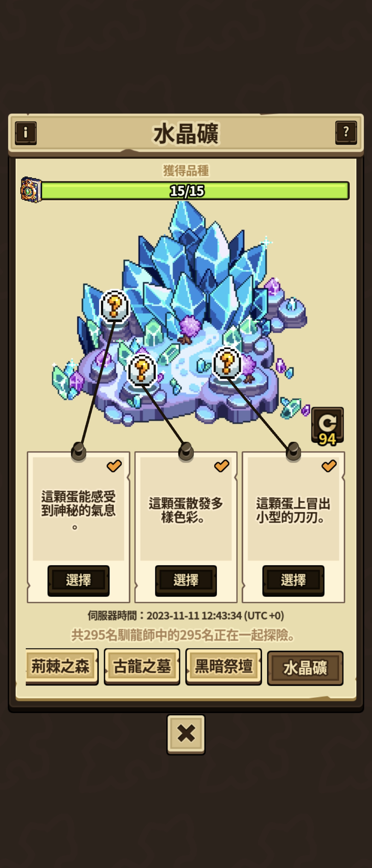This screenshot has width=372, height=868.
Task: Select the 水晶礦 tab
Action: click(305, 668)
